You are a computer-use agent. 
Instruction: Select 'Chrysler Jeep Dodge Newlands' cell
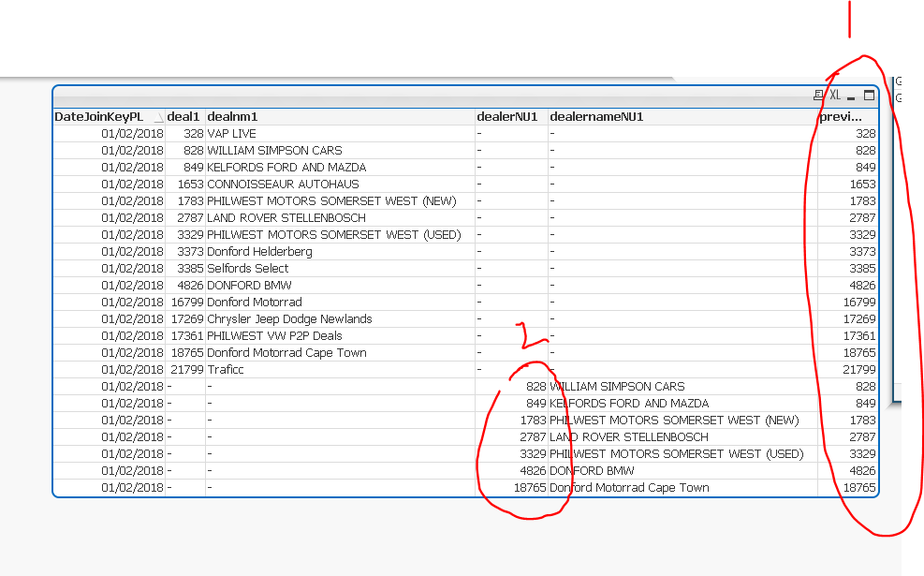(290, 319)
